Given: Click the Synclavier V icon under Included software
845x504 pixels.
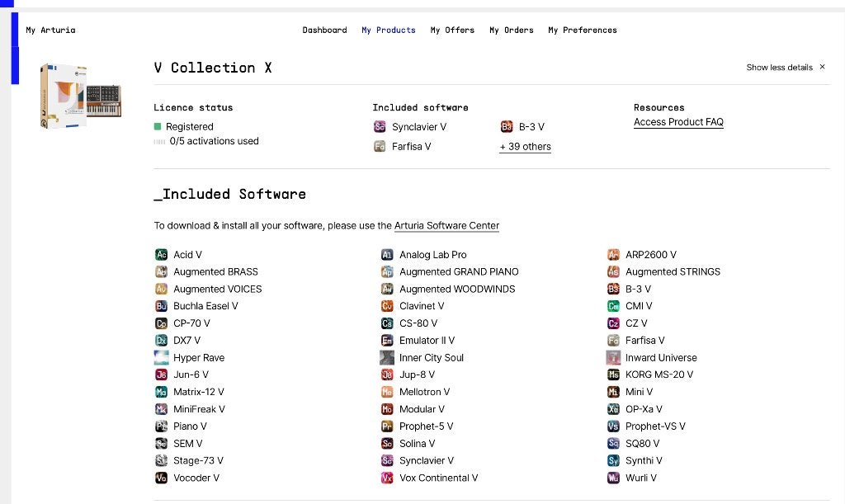Looking at the screenshot, I should click(x=380, y=126).
